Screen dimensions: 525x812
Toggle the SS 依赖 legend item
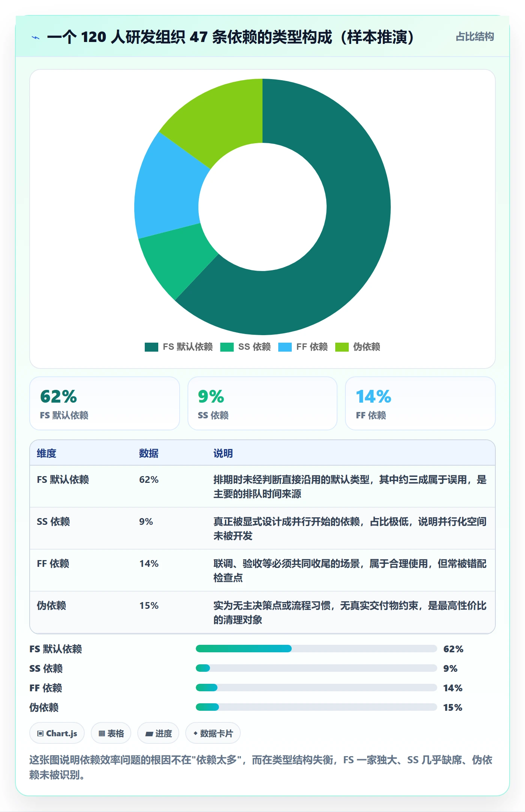click(x=245, y=347)
